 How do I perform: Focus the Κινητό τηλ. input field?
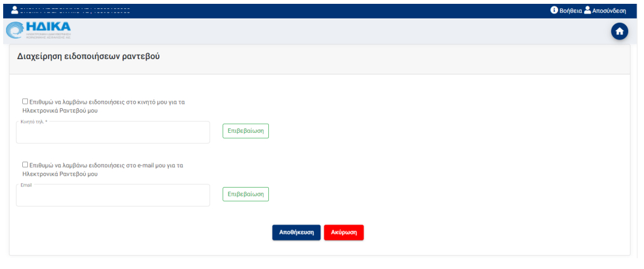pyautogui.click(x=113, y=134)
